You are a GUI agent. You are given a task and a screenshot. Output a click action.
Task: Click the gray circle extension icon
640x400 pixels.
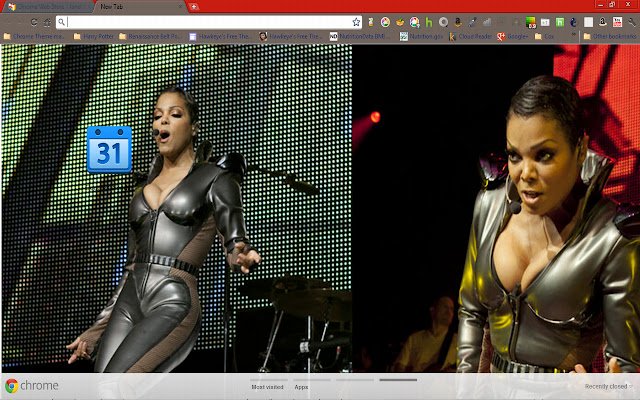[443, 22]
